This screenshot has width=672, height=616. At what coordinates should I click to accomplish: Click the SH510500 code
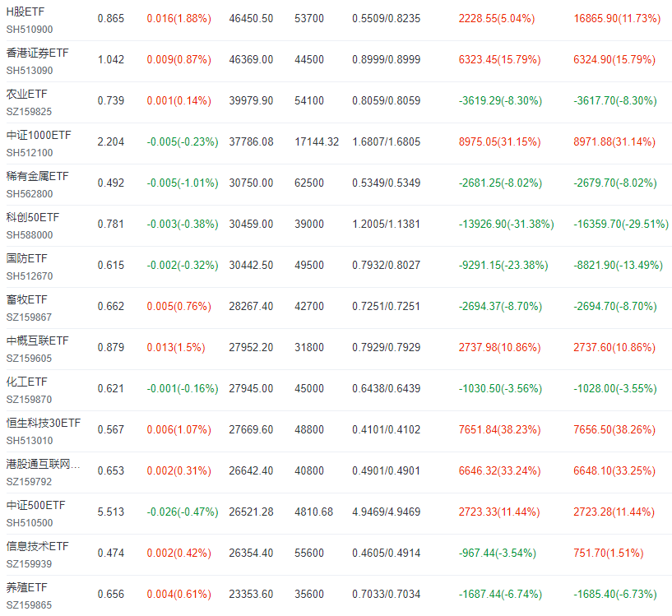(30, 523)
